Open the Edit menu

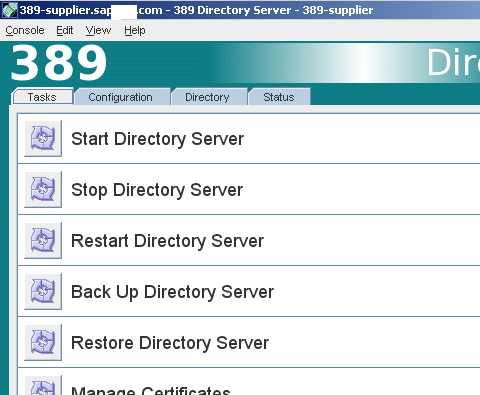point(64,30)
